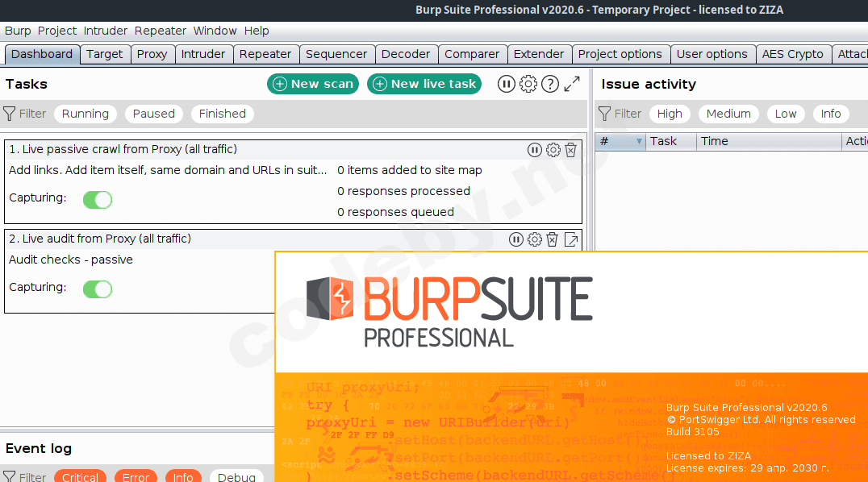The image size is (868, 482).
Task: Switch to the User options tab
Action: tap(712, 54)
